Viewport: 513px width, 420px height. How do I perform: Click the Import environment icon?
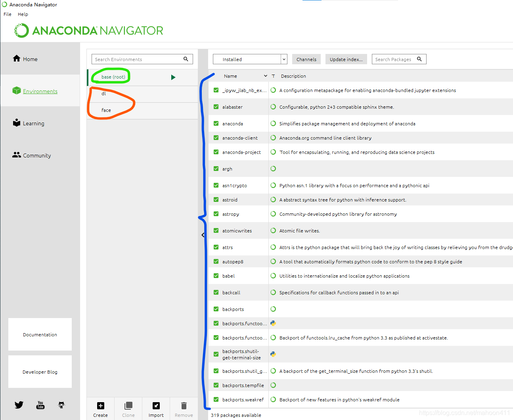(156, 406)
